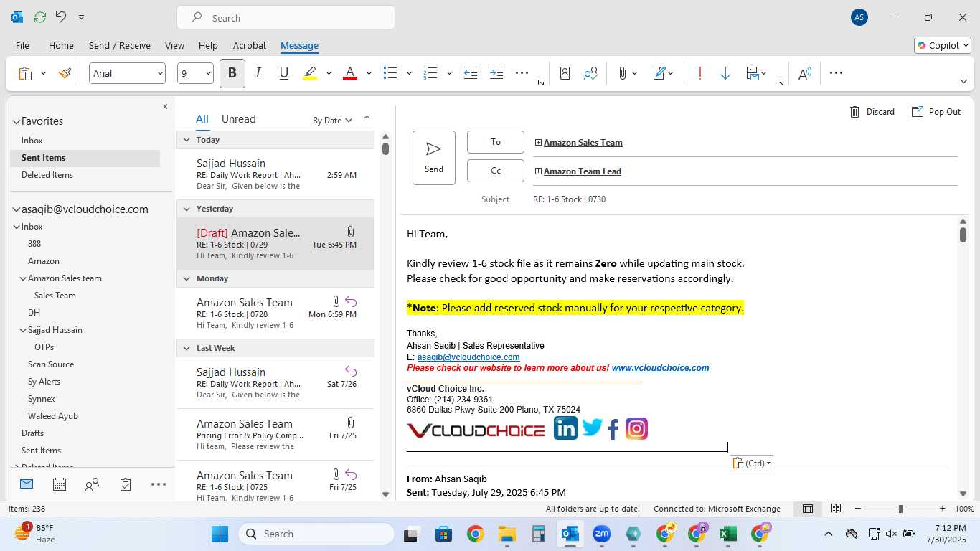Click the Subject field text
The width and height of the screenshot is (980, 551).
coord(569,199)
